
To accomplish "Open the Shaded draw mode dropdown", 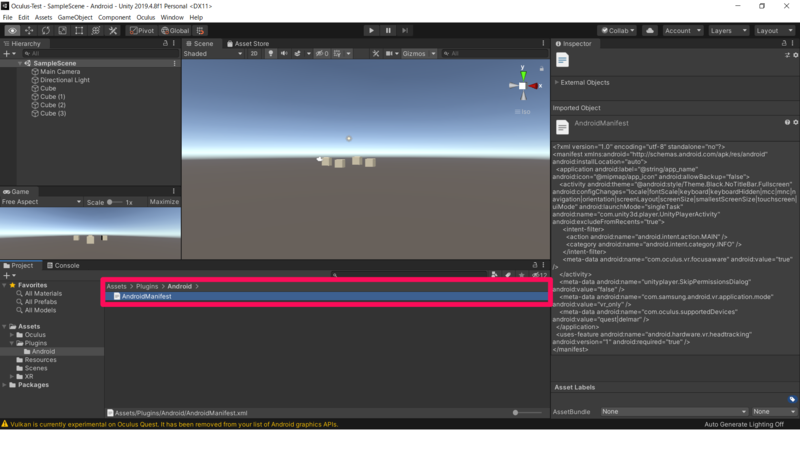I will (213, 54).
